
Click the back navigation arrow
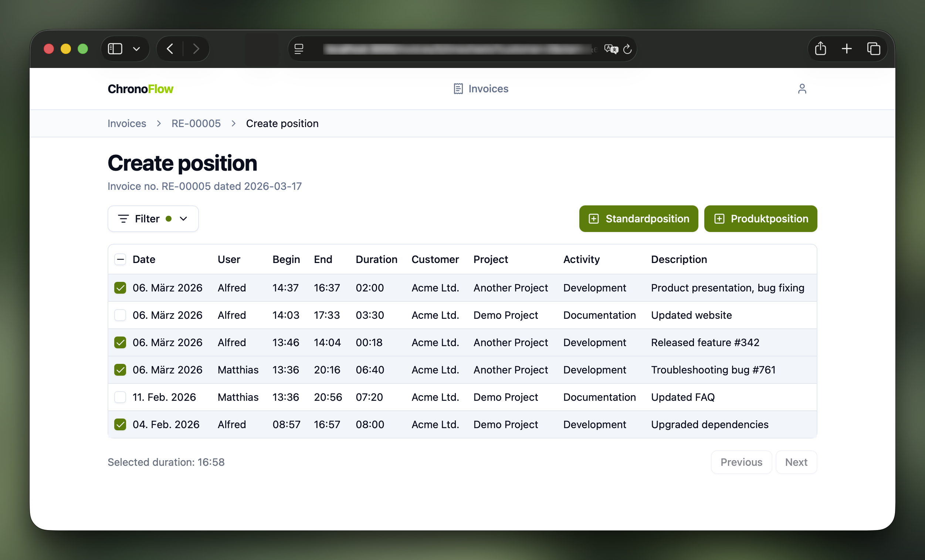click(170, 48)
